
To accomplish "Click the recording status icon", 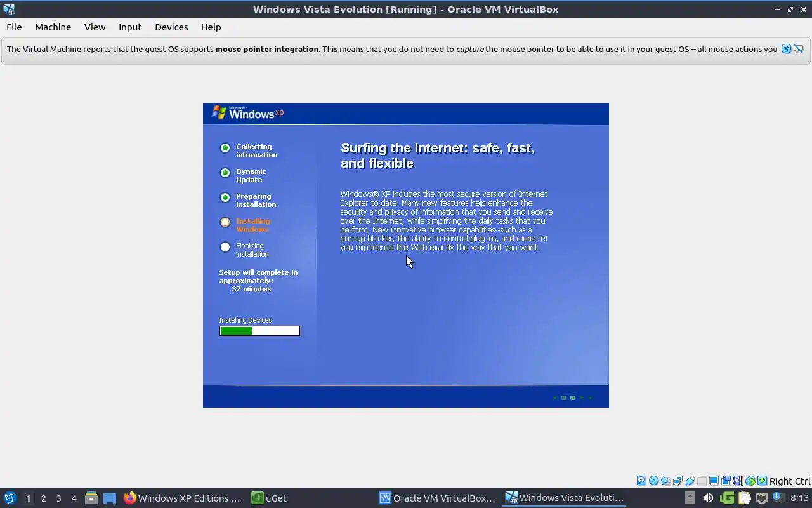I will coord(726,481).
